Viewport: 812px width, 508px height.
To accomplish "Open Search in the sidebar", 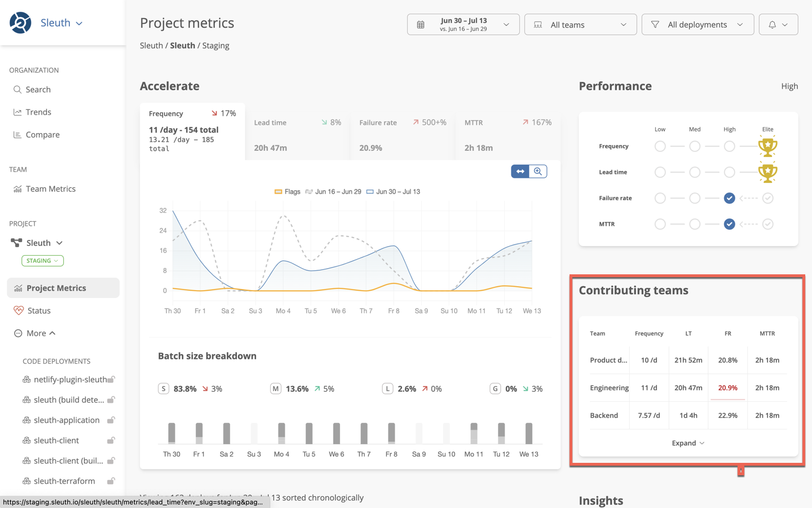I will coord(38,89).
